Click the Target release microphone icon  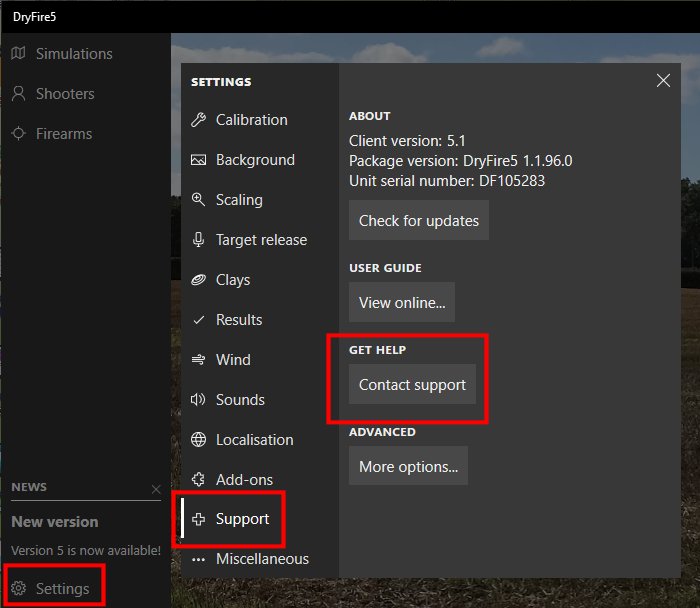(198, 240)
